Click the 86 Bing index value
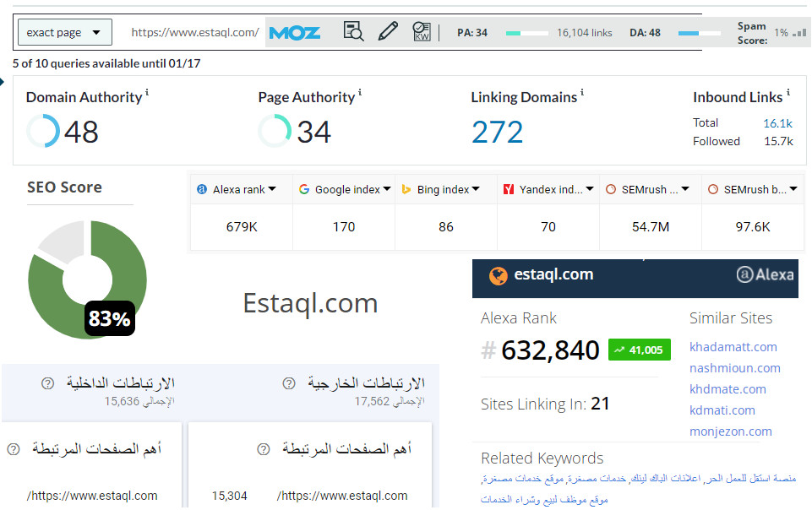The height and width of the screenshot is (510, 812). (446, 227)
